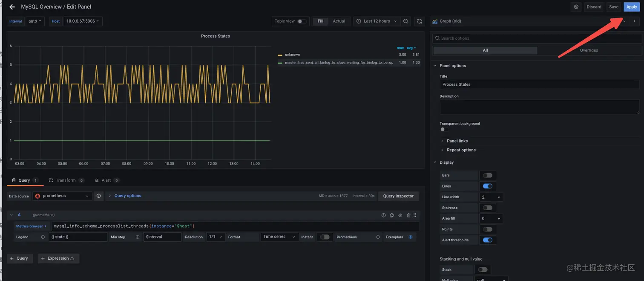Select the All options tab
The image size is (644, 281).
[x=485, y=50]
